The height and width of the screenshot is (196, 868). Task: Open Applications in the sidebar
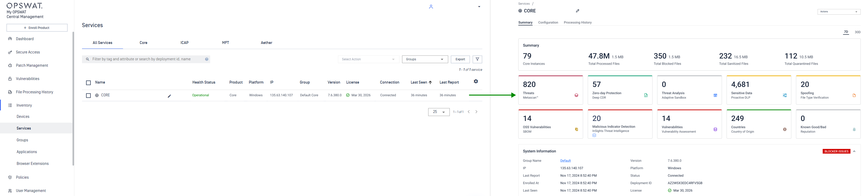pyautogui.click(x=27, y=152)
